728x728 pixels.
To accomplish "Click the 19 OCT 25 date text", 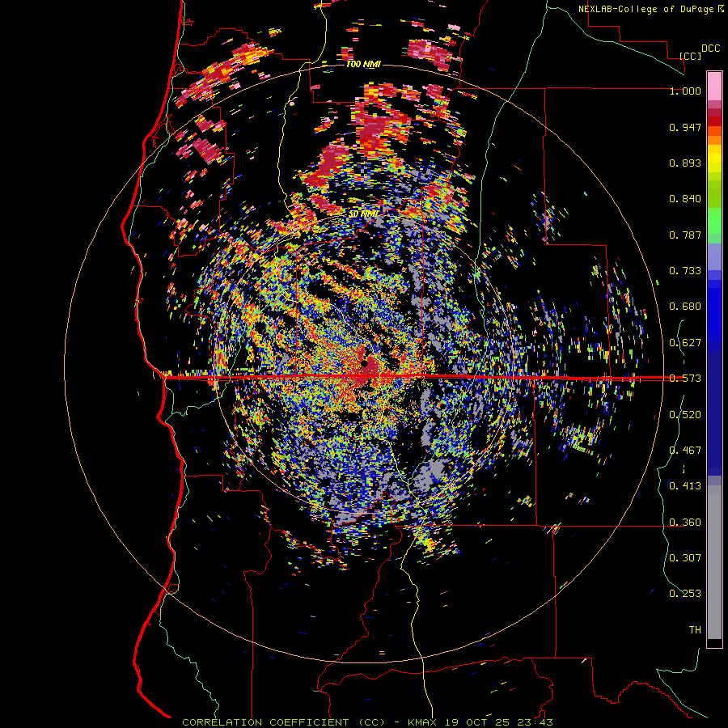I will (477, 722).
